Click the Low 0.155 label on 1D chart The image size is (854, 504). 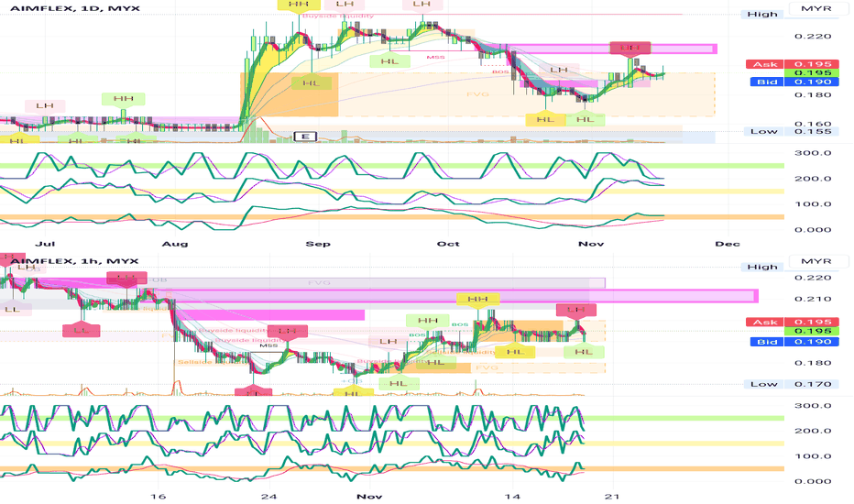(792, 131)
